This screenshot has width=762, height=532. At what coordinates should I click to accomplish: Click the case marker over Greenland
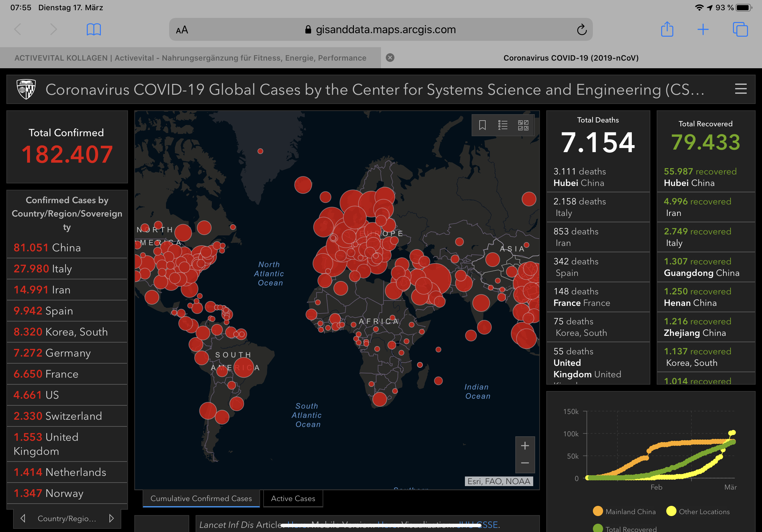[260, 151]
